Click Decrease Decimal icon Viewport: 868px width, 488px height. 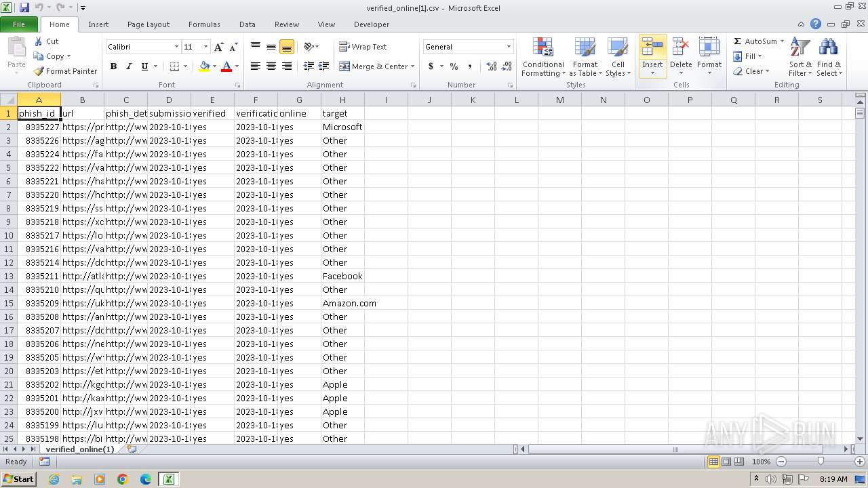[x=507, y=66]
